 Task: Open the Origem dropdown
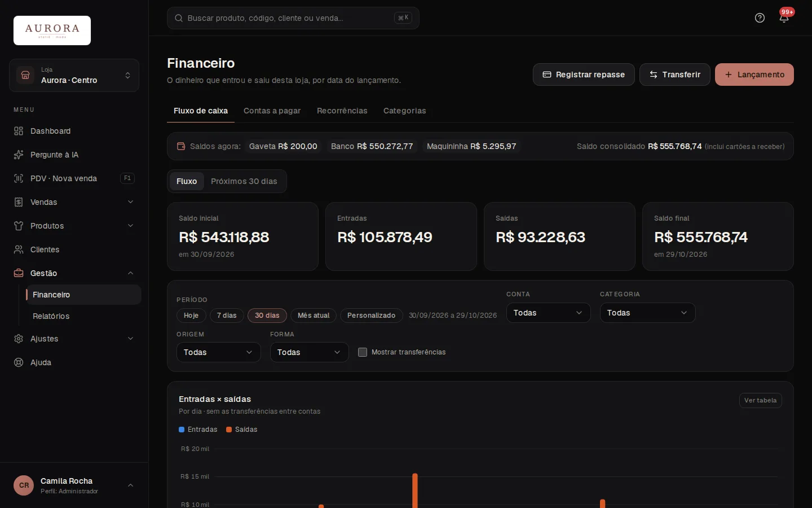218,352
